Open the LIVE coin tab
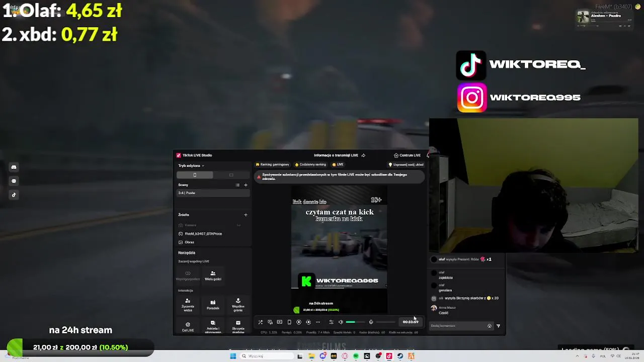The image size is (644, 362). click(338, 164)
